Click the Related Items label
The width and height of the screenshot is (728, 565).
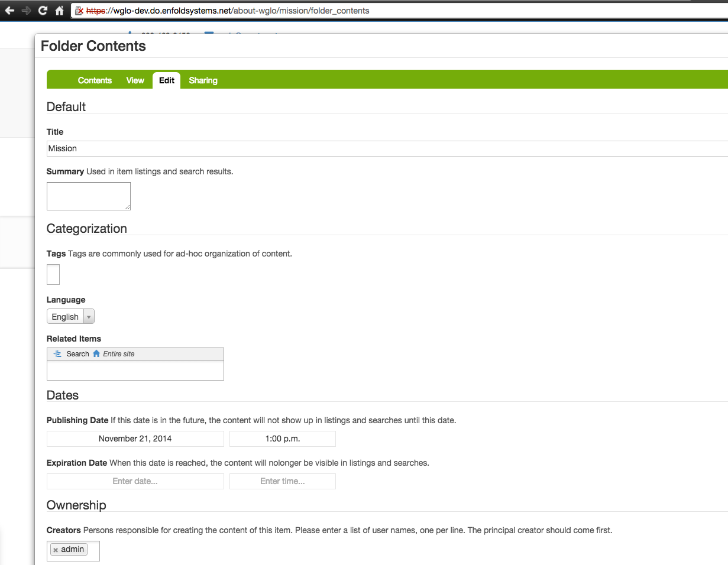coord(74,339)
